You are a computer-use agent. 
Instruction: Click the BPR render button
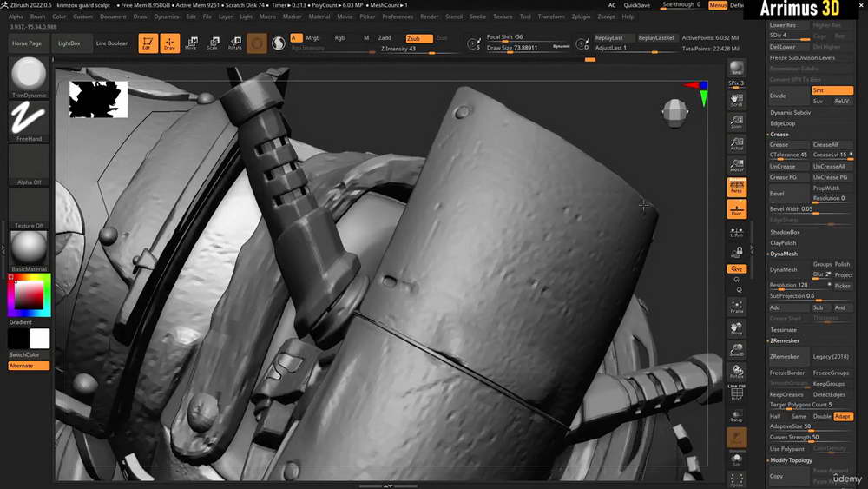736,68
